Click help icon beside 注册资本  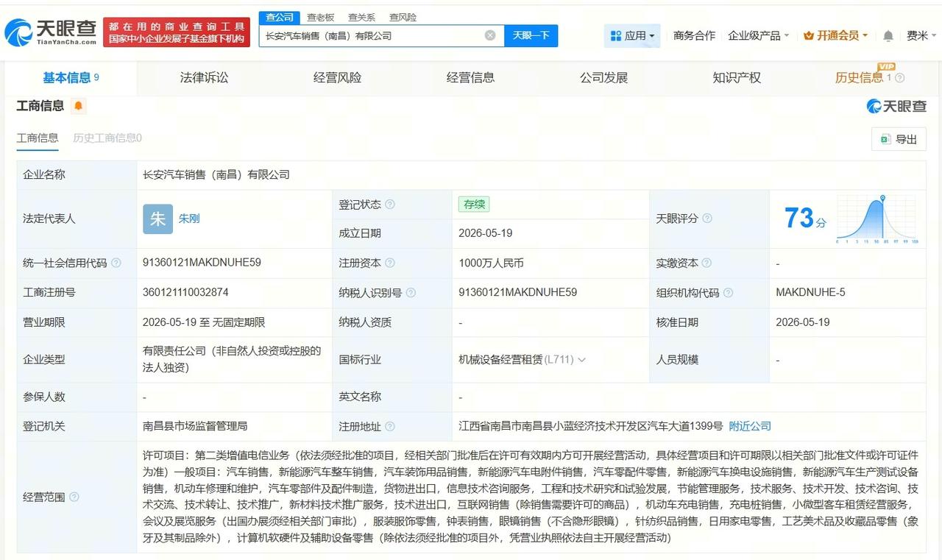click(x=390, y=263)
